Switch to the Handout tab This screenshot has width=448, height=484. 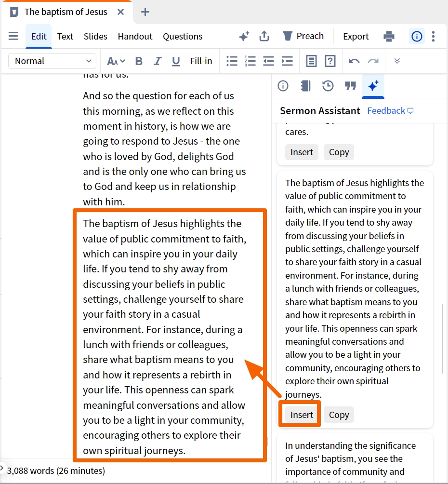coord(135,37)
